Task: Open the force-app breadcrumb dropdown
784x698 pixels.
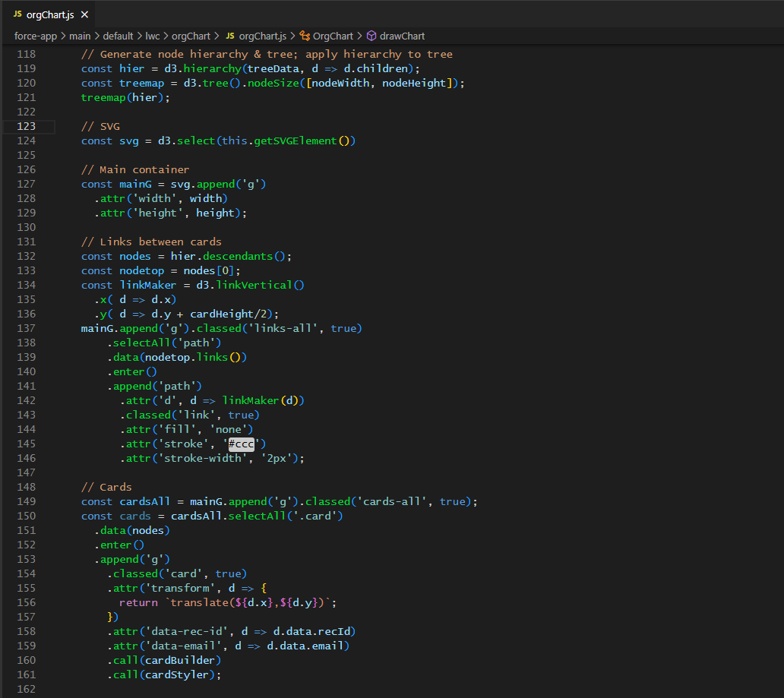Action: [35, 36]
